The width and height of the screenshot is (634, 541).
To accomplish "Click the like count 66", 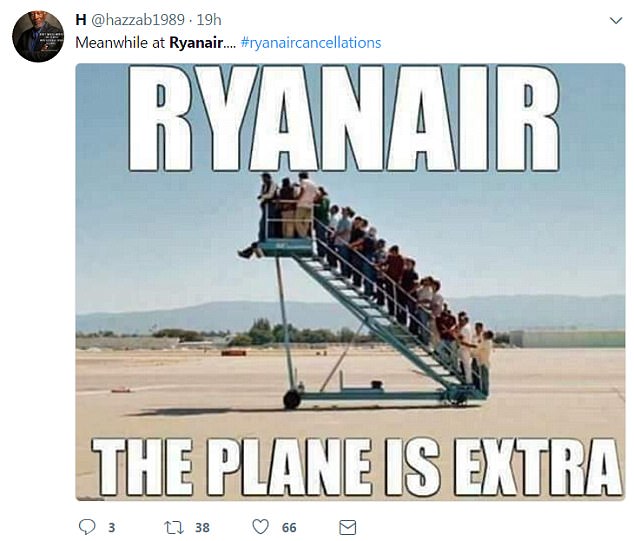I will pyautogui.click(x=290, y=526).
